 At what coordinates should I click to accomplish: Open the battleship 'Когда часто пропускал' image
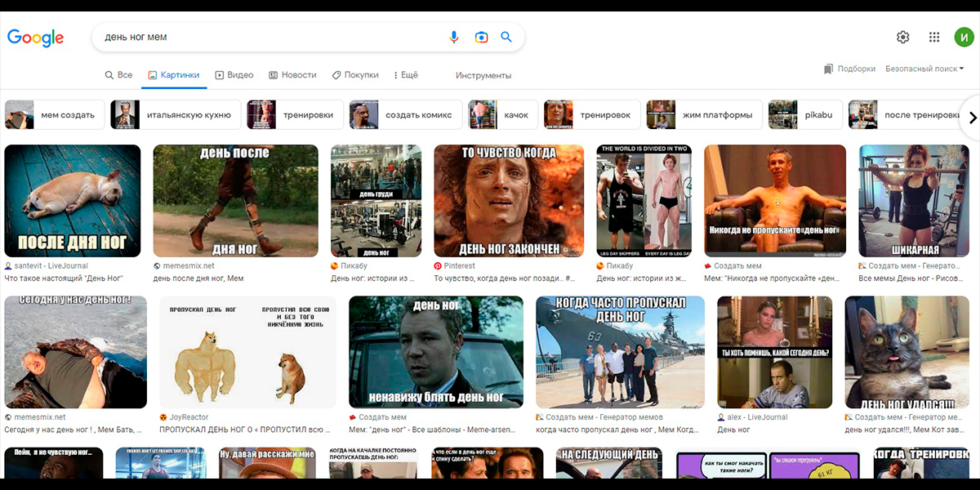point(620,352)
